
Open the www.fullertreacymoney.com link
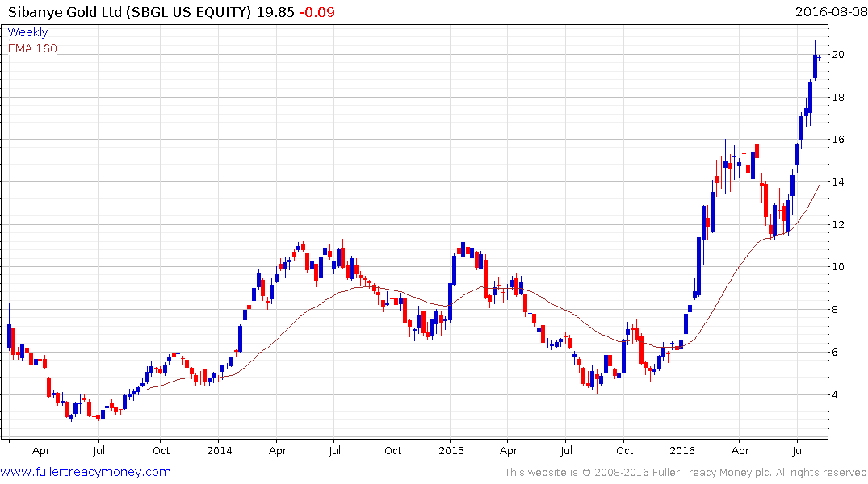pyautogui.click(x=86, y=472)
